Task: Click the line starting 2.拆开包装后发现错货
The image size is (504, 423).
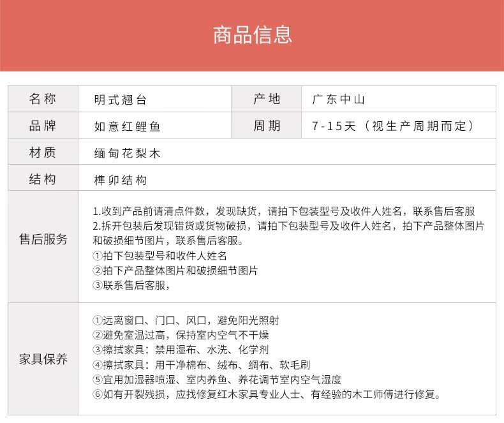Action: [288, 226]
